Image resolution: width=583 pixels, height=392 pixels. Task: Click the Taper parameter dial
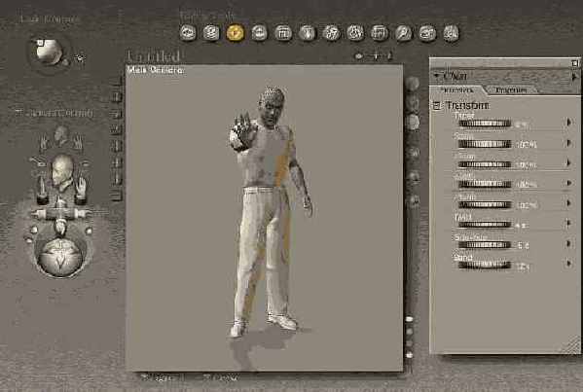tap(485, 124)
